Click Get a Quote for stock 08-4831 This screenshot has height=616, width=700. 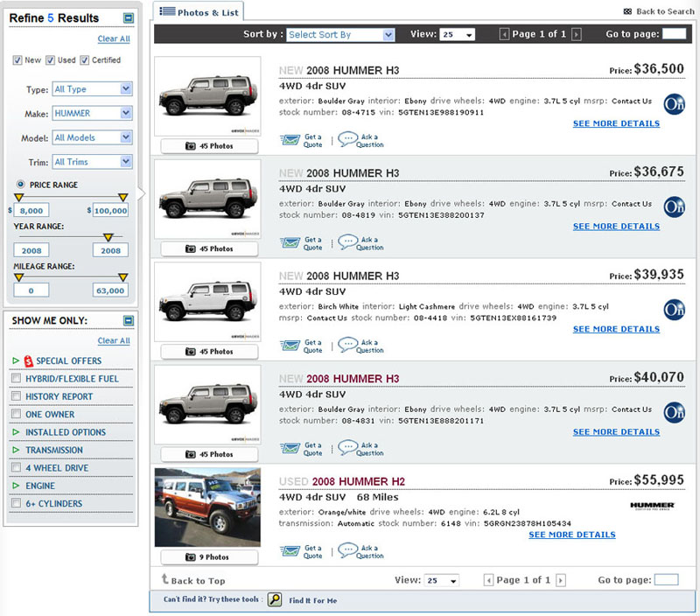point(301,449)
